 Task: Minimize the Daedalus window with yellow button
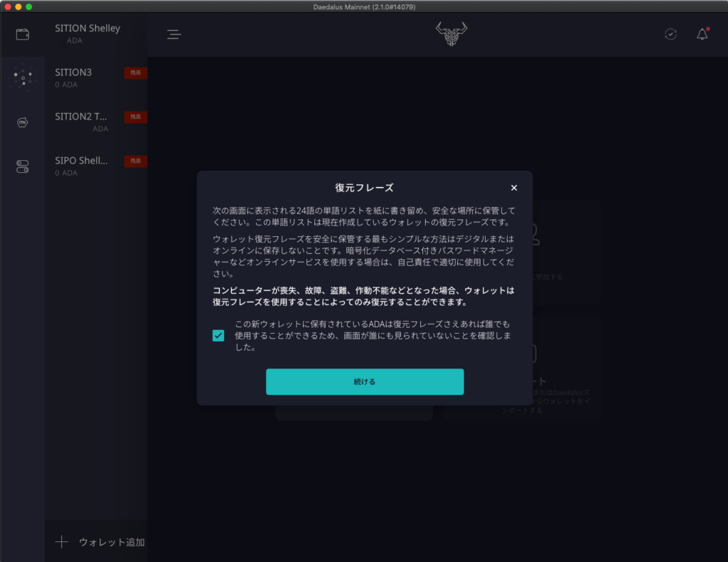[x=18, y=6]
